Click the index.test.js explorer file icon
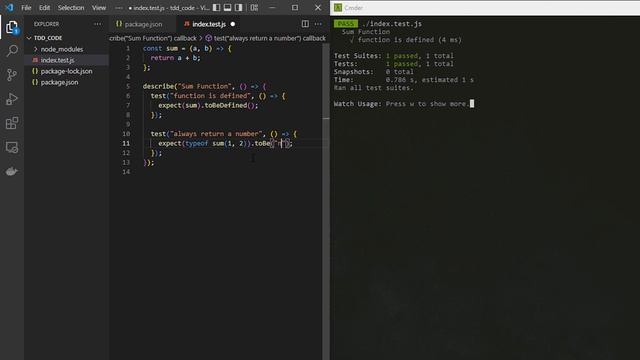Screen dimensions: 640x360 click(35, 60)
